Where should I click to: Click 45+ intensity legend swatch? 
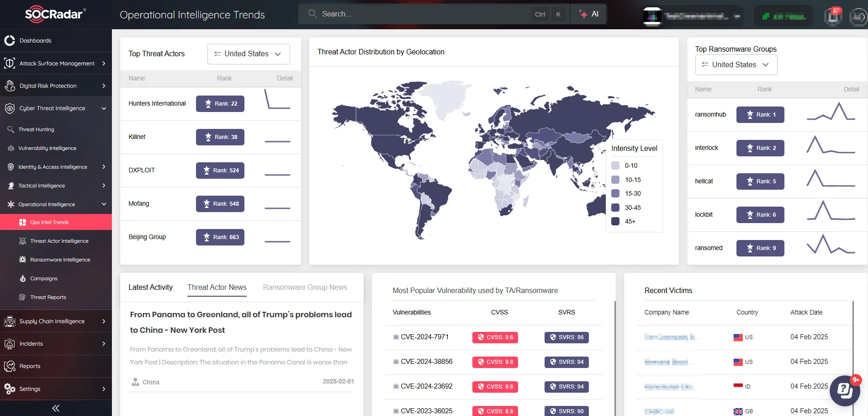615,221
